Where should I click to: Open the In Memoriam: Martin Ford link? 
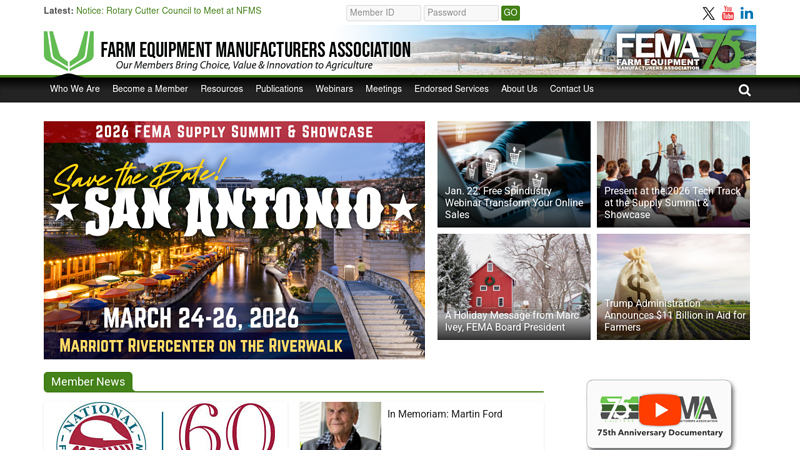445,414
